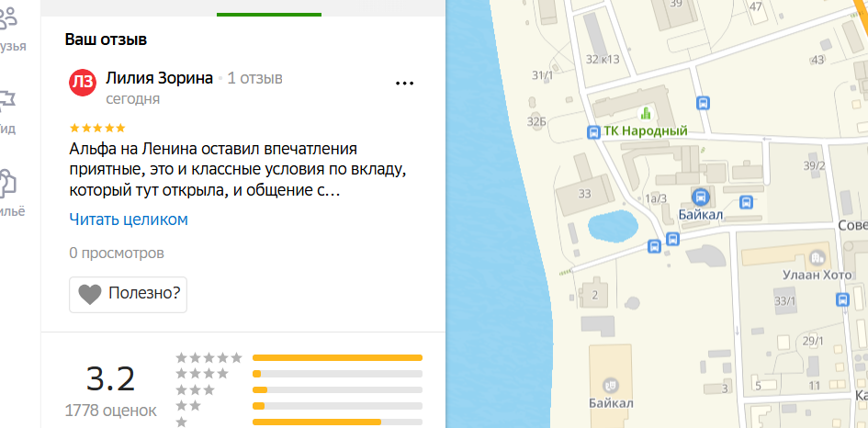
Task: Click the bus stop icon left of ТК Народный
Action: click(x=593, y=132)
